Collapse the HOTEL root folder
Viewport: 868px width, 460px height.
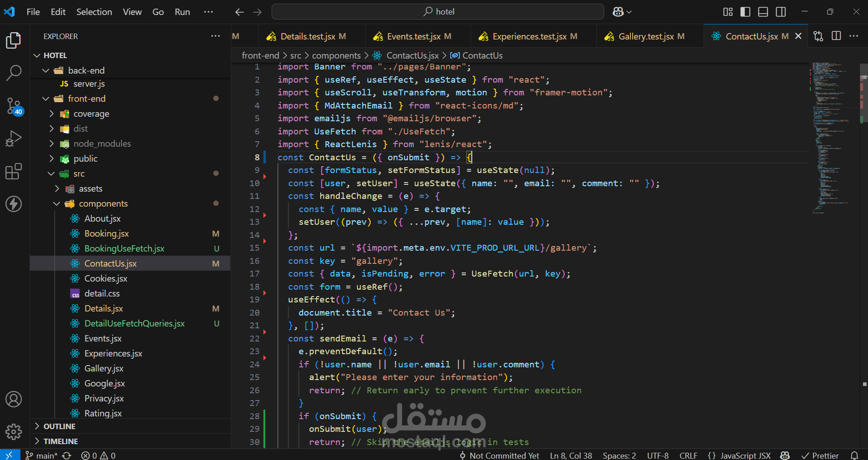(37, 55)
